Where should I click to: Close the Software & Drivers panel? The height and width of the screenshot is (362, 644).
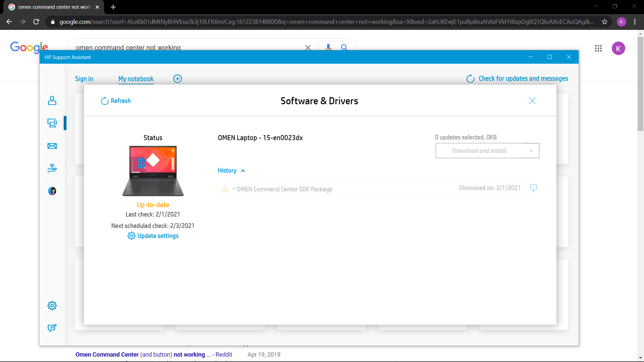[x=532, y=101]
